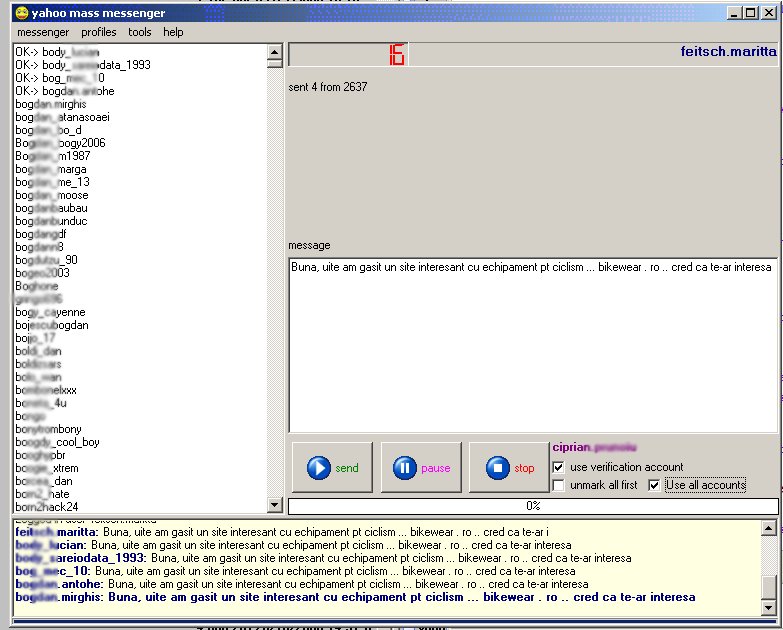The image size is (783, 630).
Task: Click the blue pause icon
Action: pos(404,468)
